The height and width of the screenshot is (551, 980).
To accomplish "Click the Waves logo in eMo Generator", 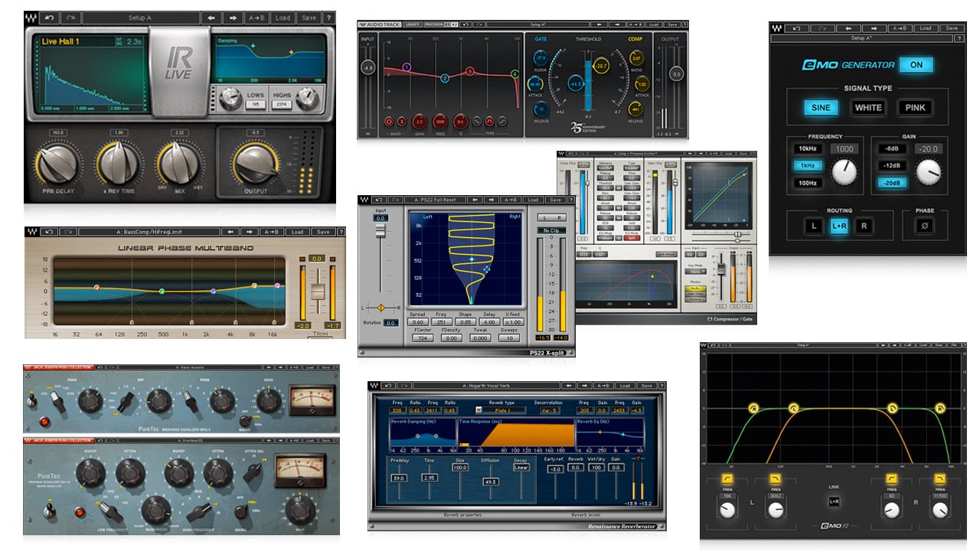I will pyautogui.click(x=777, y=28).
